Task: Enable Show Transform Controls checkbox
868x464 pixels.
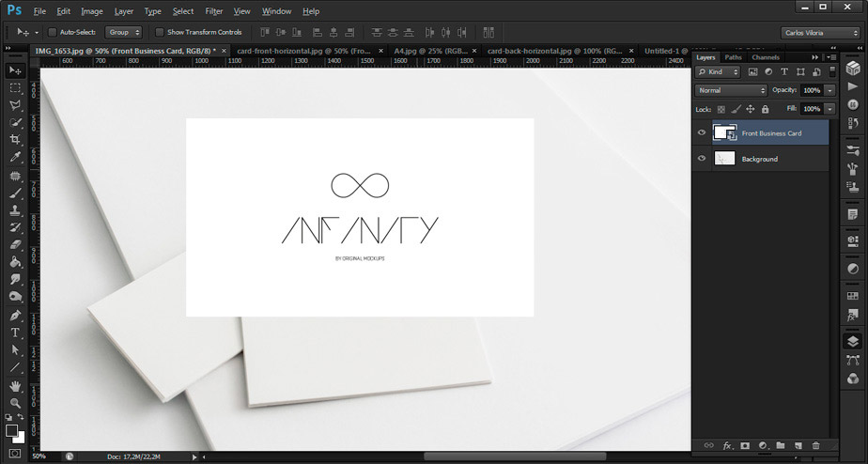Action: coord(160,32)
